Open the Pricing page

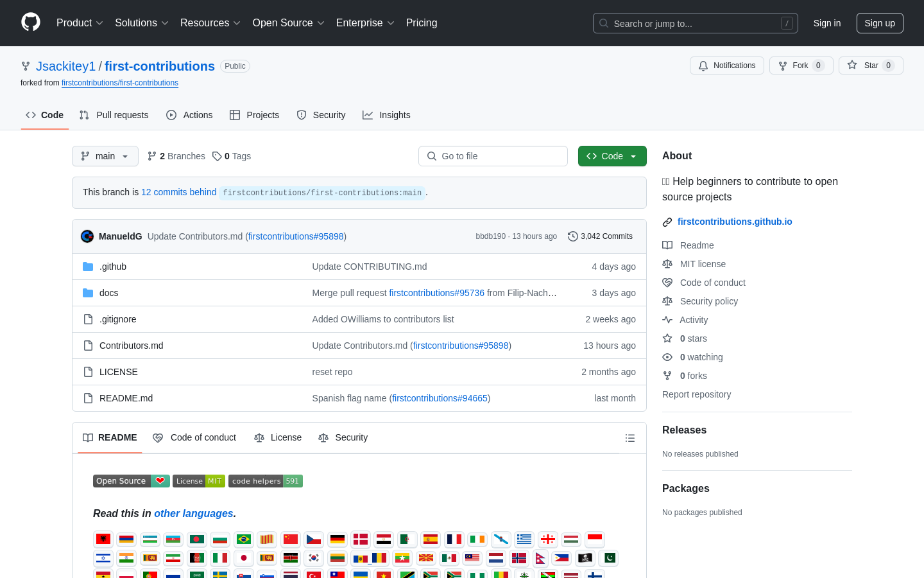(x=422, y=23)
